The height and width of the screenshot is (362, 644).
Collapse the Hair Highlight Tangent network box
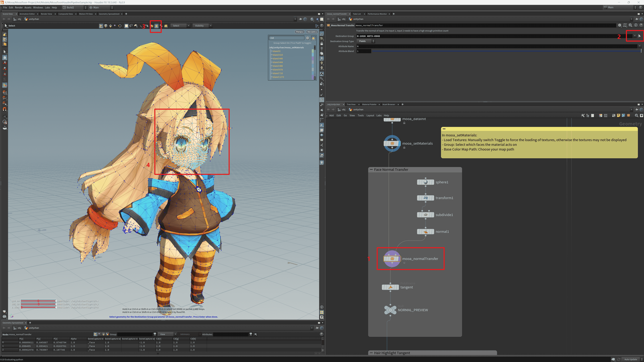[371, 353]
